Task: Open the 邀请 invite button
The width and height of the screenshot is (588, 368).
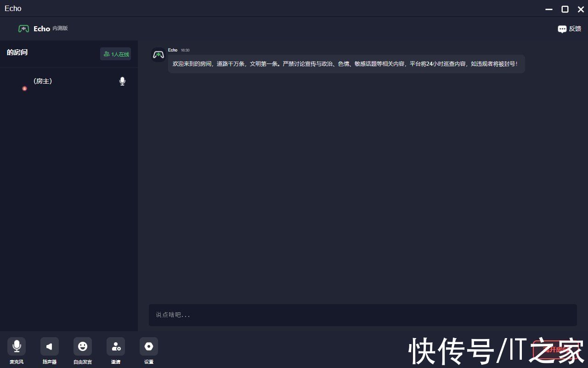Action: [x=116, y=346]
